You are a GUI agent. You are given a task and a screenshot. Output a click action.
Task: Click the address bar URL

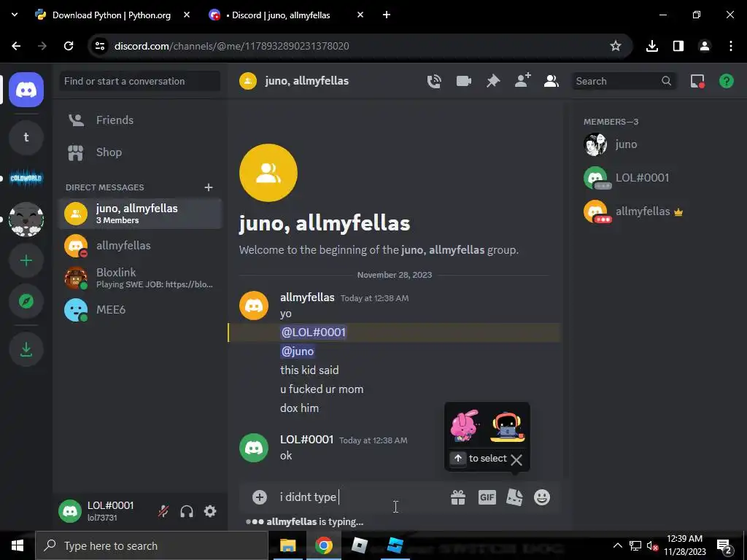tap(231, 46)
